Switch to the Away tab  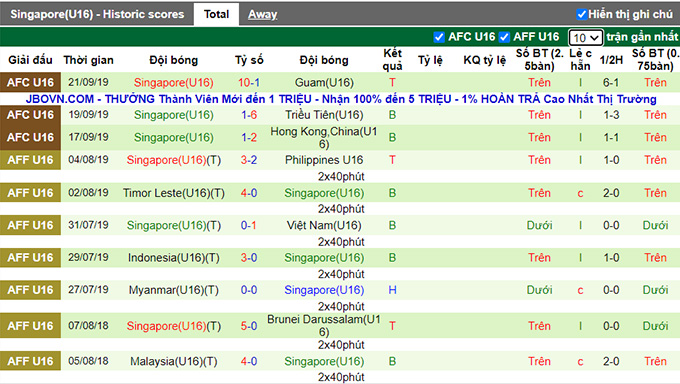click(x=262, y=14)
